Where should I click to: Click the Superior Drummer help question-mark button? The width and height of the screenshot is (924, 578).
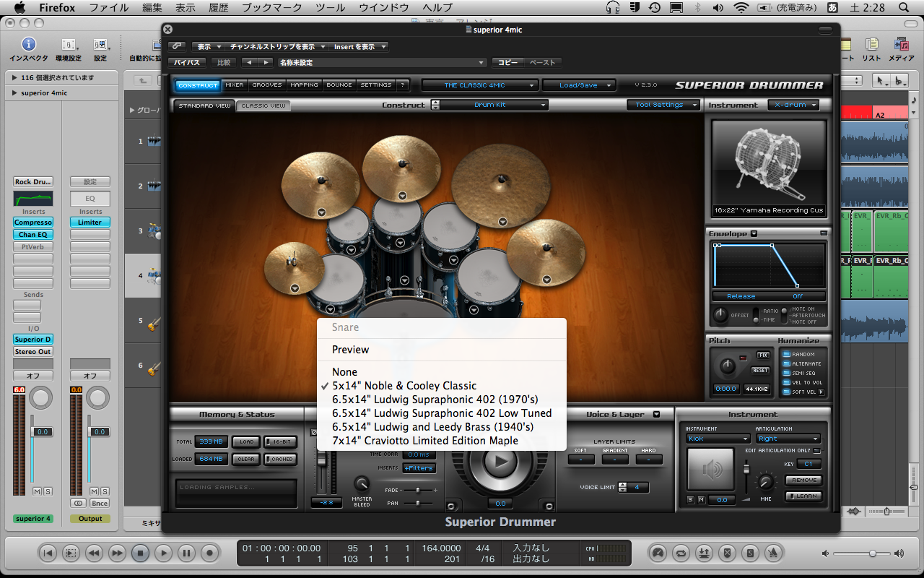[x=403, y=85]
